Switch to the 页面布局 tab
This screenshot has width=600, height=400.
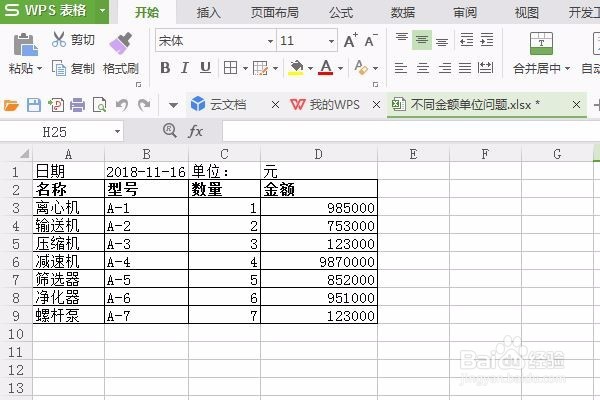coord(274,13)
